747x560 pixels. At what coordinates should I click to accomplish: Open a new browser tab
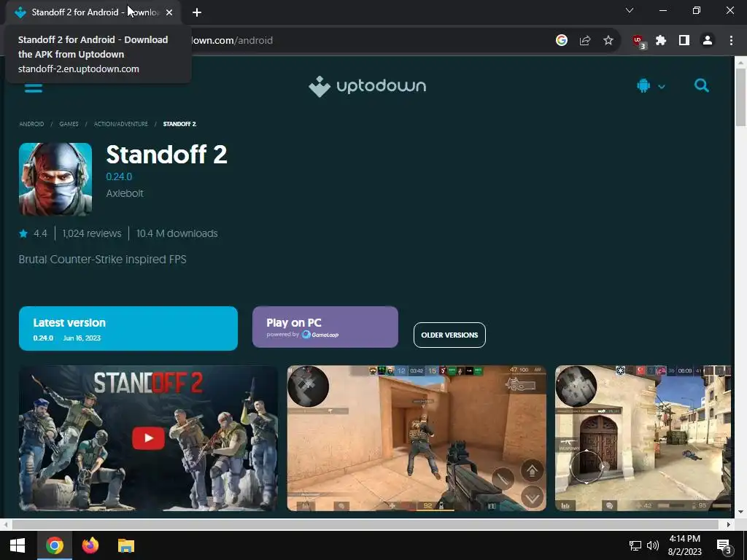pyautogui.click(x=197, y=12)
